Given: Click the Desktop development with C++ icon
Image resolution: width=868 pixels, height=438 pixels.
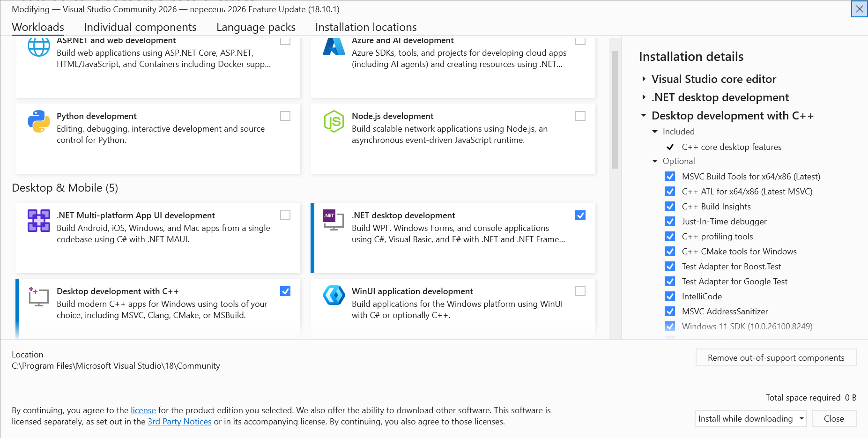Looking at the screenshot, I should point(39,297).
